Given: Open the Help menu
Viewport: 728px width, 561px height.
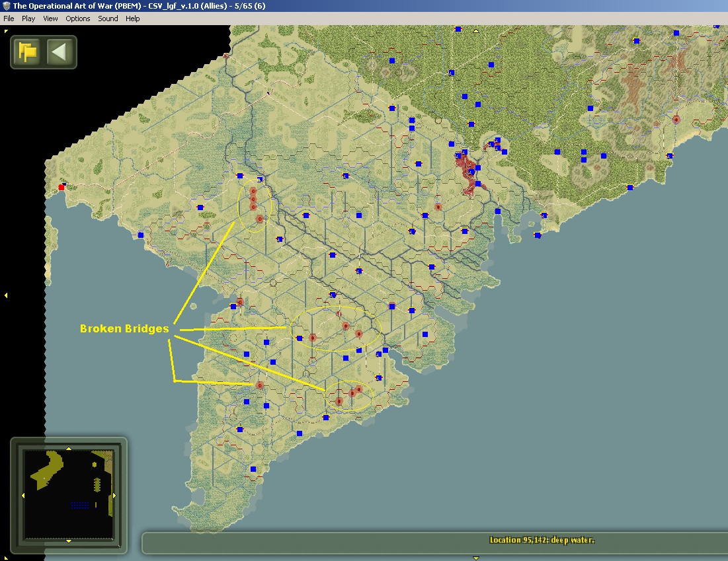Looking at the screenshot, I should point(132,19).
